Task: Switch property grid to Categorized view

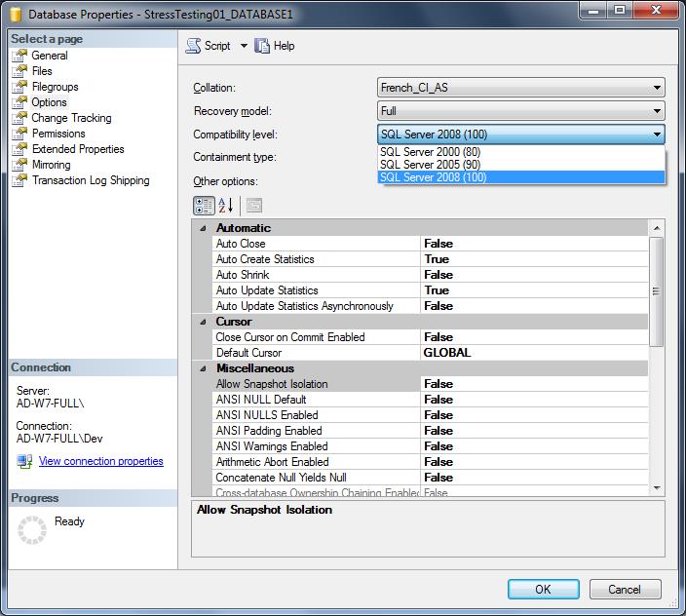Action: point(204,206)
